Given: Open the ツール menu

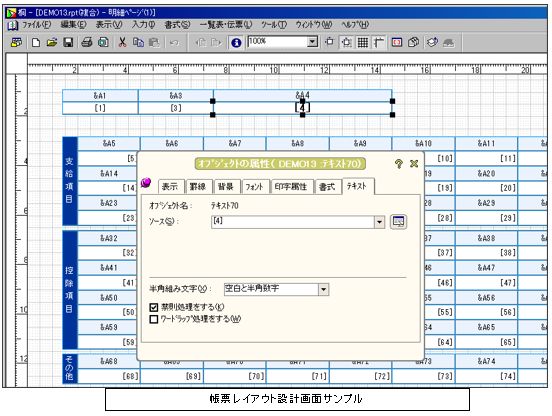Looking at the screenshot, I should [x=274, y=25].
